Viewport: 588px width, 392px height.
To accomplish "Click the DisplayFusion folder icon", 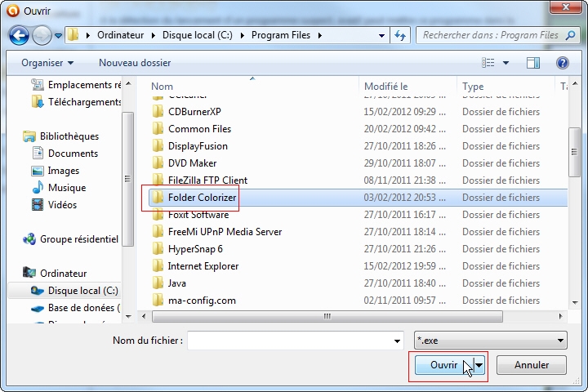I will pos(158,146).
